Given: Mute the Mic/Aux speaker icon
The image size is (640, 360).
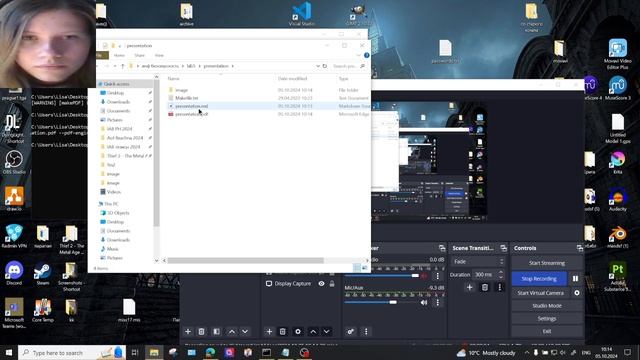Looking at the screenshot, I should pyautogui.click(x=424, y=302).
